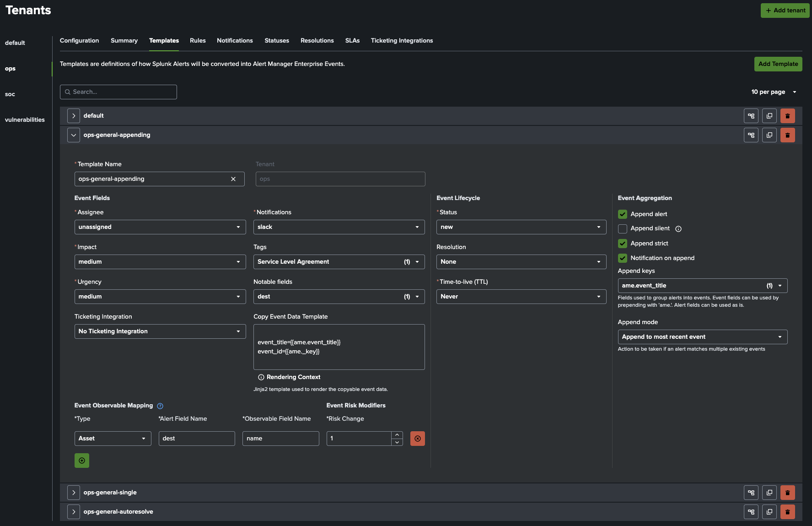
Task: Add a new observable mapping with green plus icon
Action: tap(81, 460)
